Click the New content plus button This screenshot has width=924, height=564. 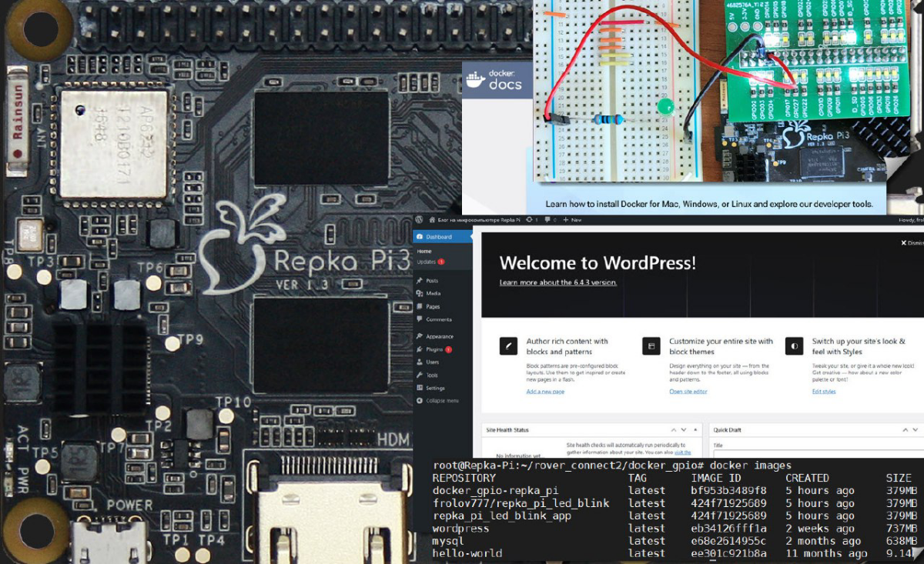pyautogui.click(x=572, y=220)
